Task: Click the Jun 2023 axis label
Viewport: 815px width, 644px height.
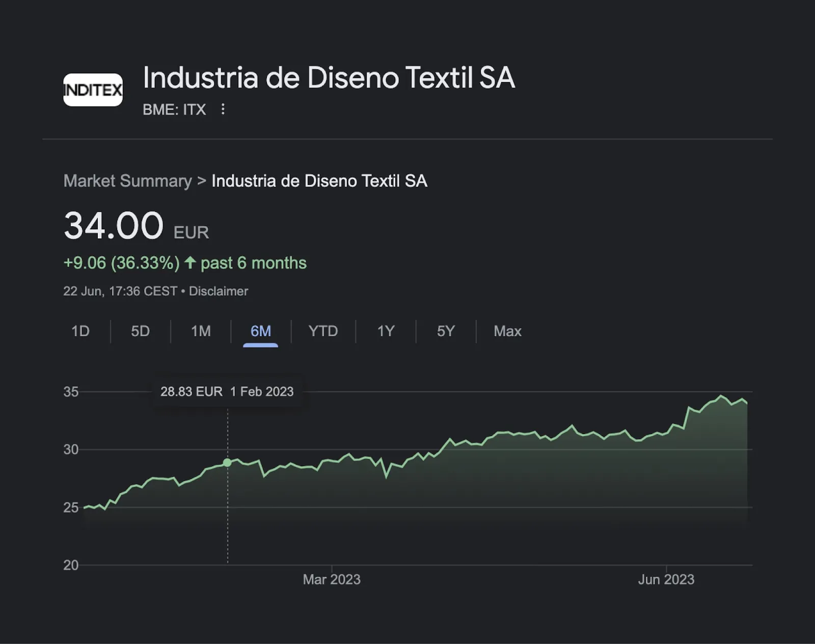Action: 666,579
